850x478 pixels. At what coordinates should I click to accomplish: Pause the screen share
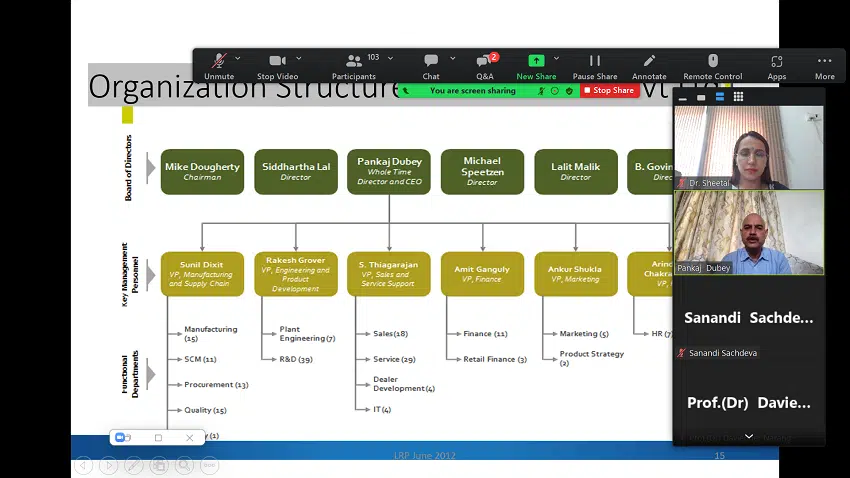tap(594, 66)
